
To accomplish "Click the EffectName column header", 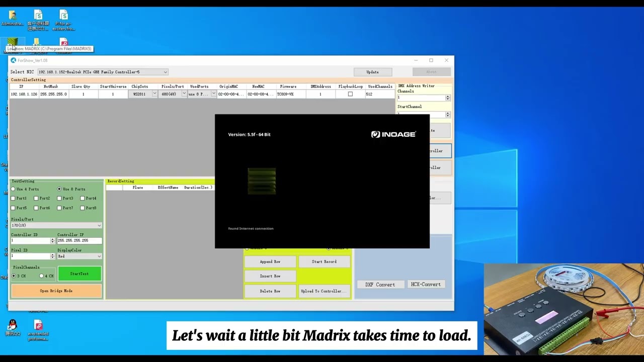I will [x=168, y=188].
